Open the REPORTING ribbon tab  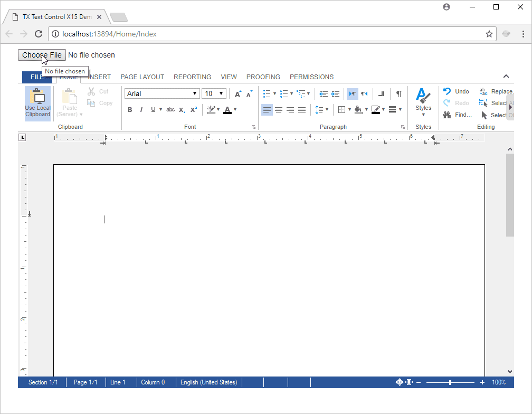click(192, 77)
